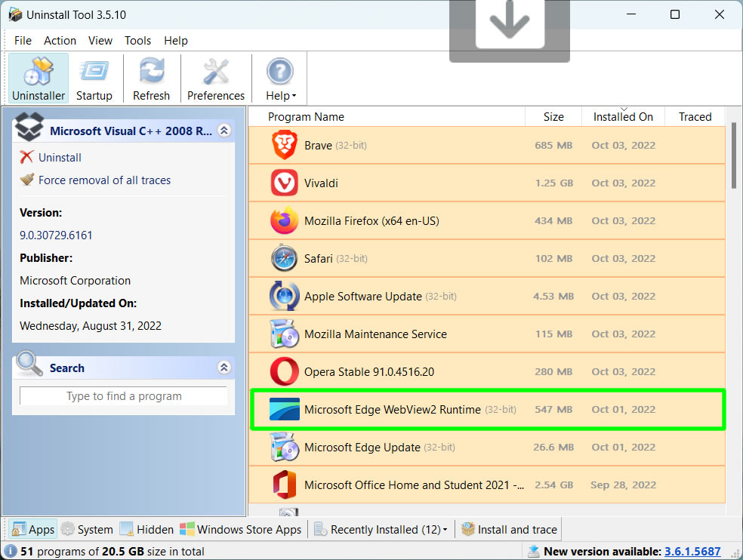Select the Microsoft Edge Update icon
The height and width of the screenshot is (560, 743).
point(285,447)
